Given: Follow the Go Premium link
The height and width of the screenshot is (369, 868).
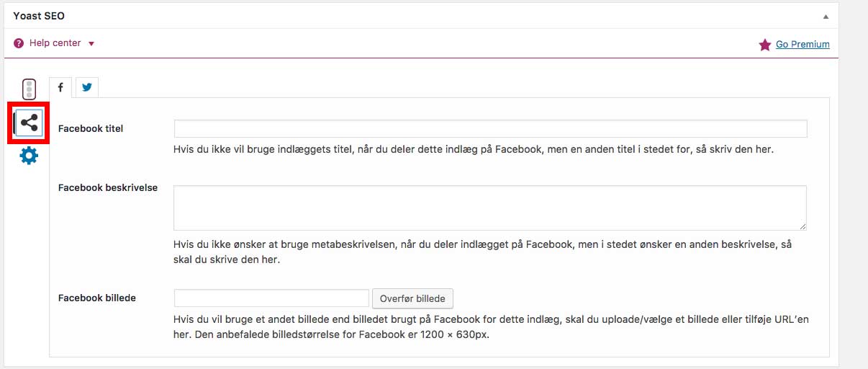Looking at the screenshot, I should click(x=803, y=45).
